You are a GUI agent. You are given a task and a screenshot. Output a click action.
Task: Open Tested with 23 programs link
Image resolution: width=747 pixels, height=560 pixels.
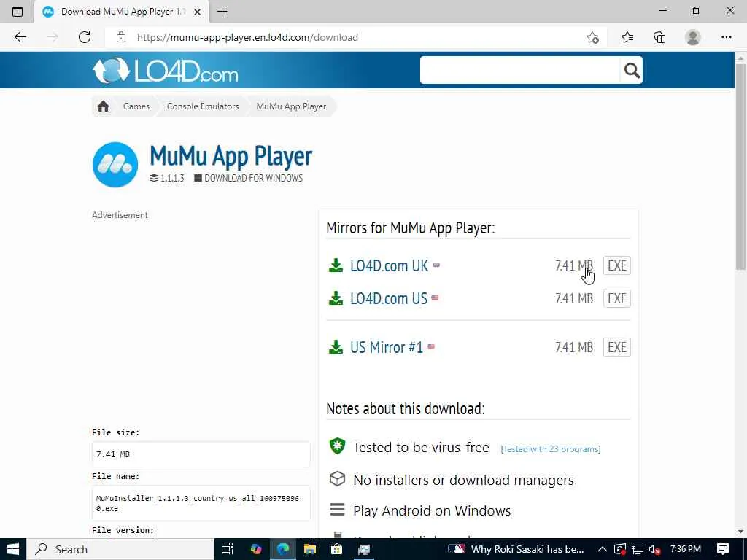tap(551, 449)
